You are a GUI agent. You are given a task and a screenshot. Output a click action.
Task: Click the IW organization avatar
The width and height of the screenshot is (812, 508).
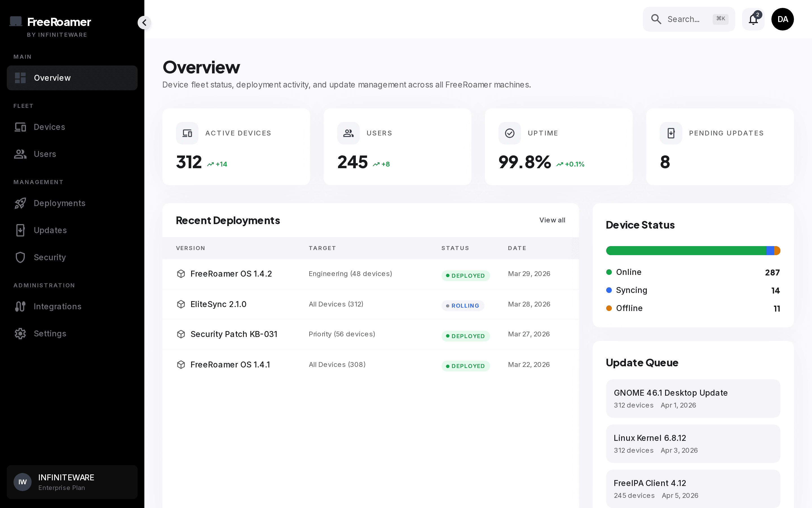pos(23,482)
